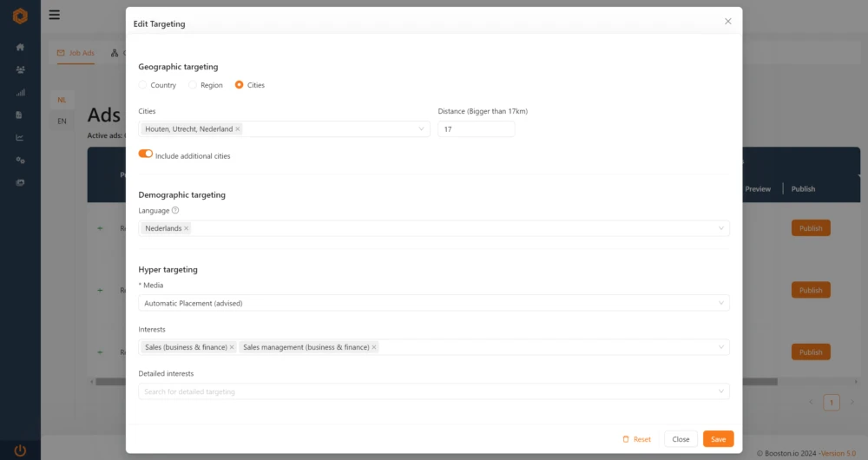The width and height of the screenshot is (868, 460).
Task: Click the Reset button
Action: (x=636, y=439)
